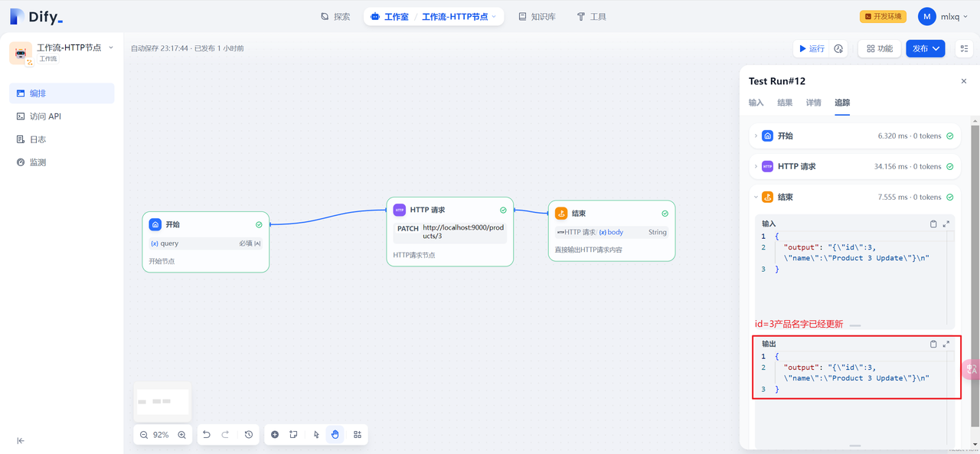Screen dimensions: 980x454
Task: Enable hand drag mode on the canvas
Action: (335, 434)
